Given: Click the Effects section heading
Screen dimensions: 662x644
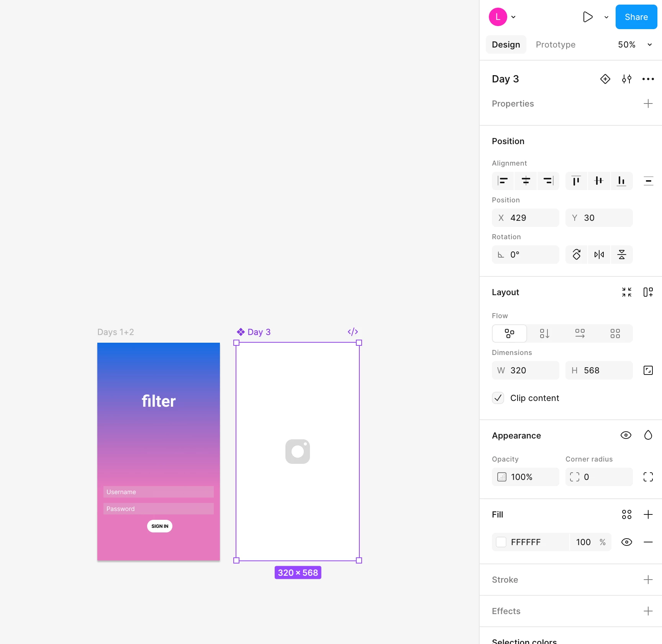Looking at the screenshot, I should coord(506,611).
